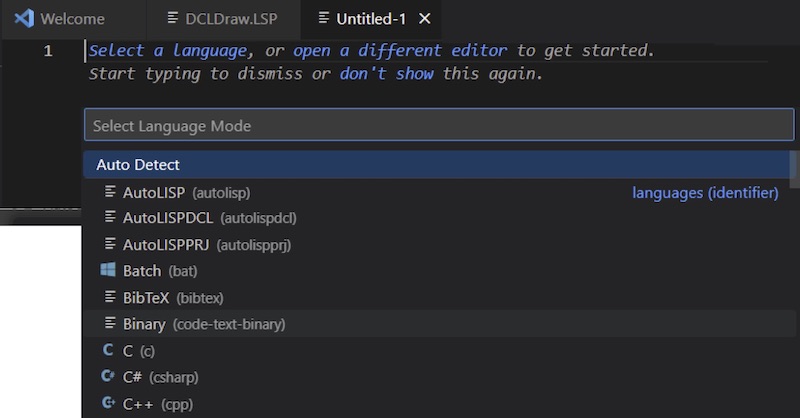Image resolution: width=800 pixels, height=418 pixels.
Task: Click the AutoLISP file icon in language list
Action: click(x=110, y=191)
